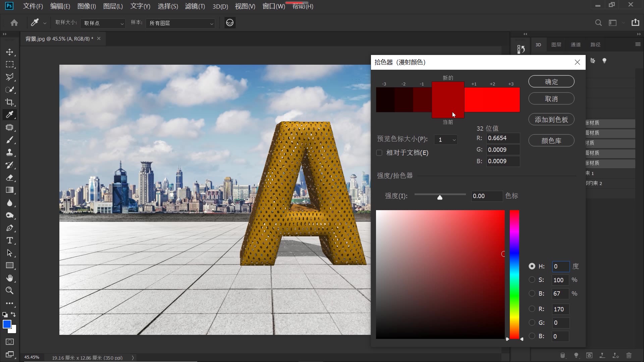Screen dimensions: 644x362
Task: Click the sample ring smiley icon
Action: coord(230,22)
